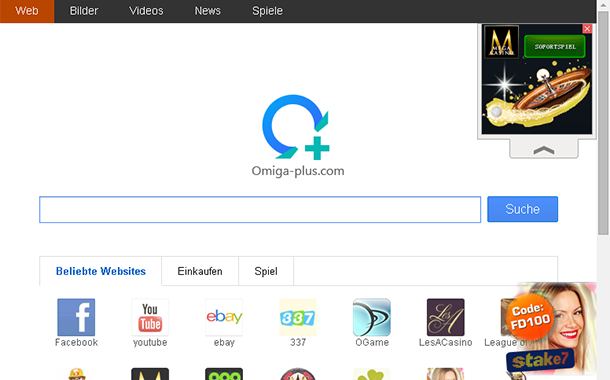This screenshot has width=610, height=380.
Task: Open the LesACasino shortcut icon
Action: 445,317
